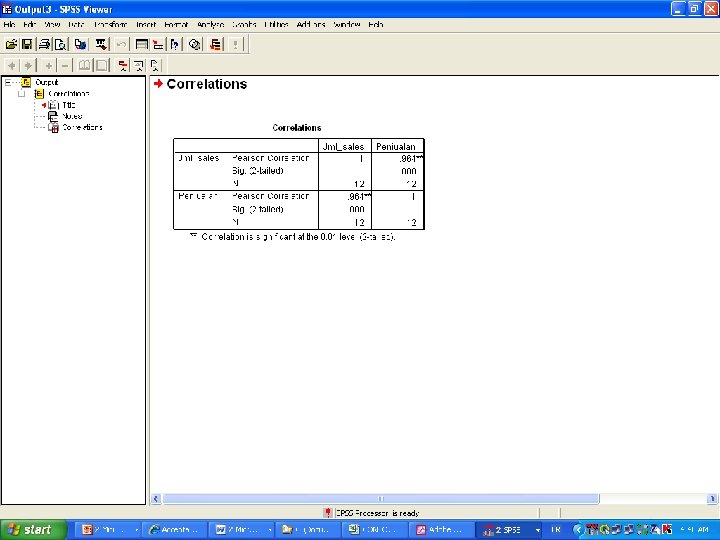The height and width of the screenshot is (540, 720).
Task: Select the Correlations table item in outline
Action: (x=82, y=127)
